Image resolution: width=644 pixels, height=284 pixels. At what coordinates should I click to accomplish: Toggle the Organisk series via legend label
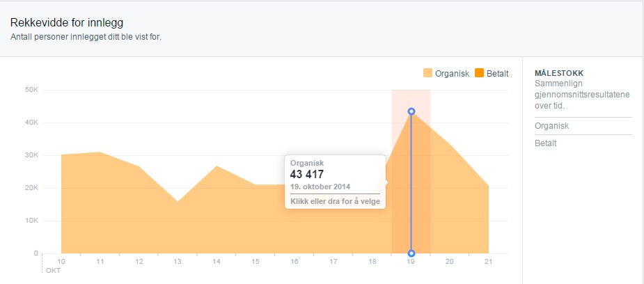tap(452, 73)
